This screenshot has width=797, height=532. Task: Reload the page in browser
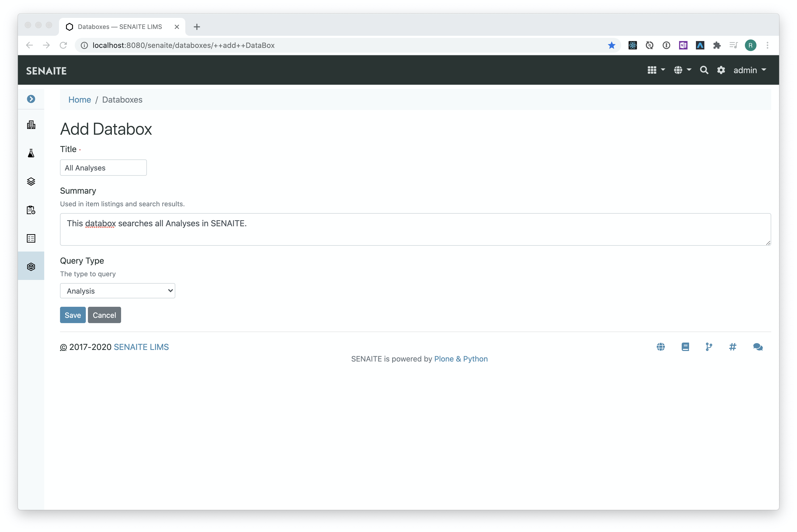[x=63, y=45]
